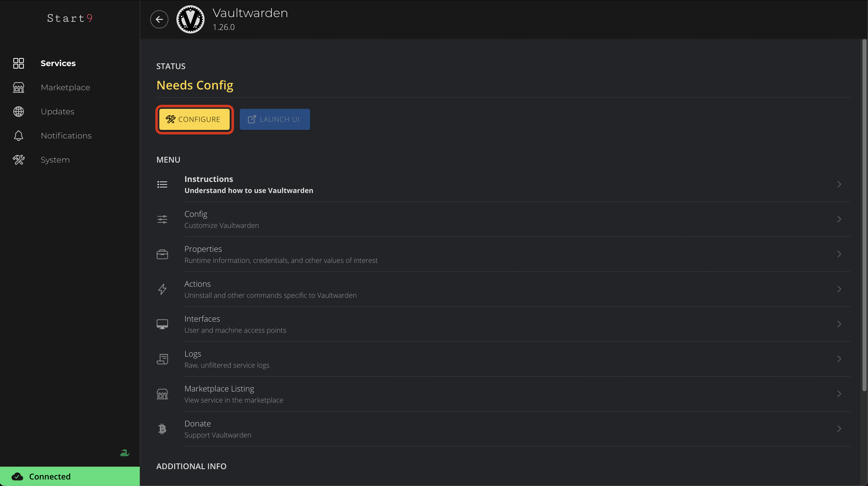Viewport: 868px width, 486px height.
Task: Click the Donate bitcoin icon
Action: (162, 429)
